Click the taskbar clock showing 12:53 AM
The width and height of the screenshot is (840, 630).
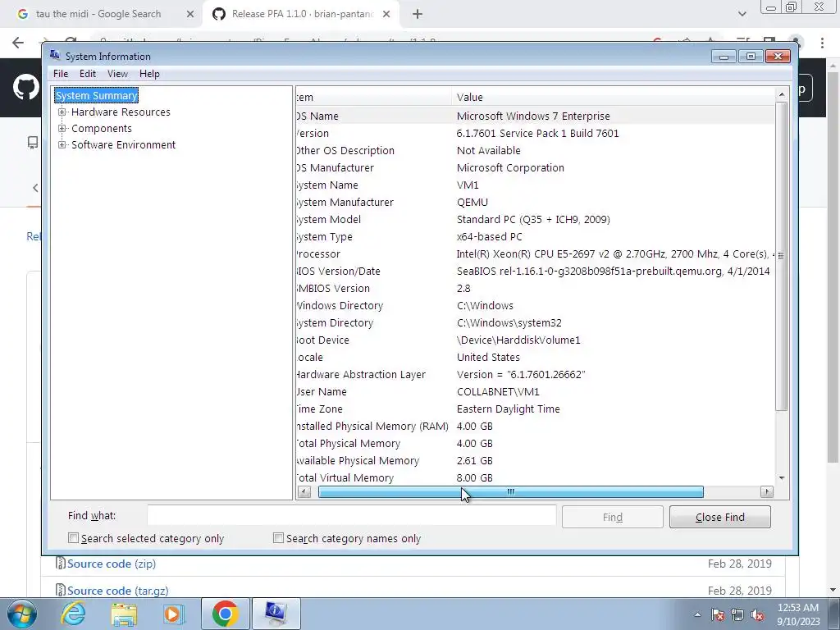(x=798, y=614)
